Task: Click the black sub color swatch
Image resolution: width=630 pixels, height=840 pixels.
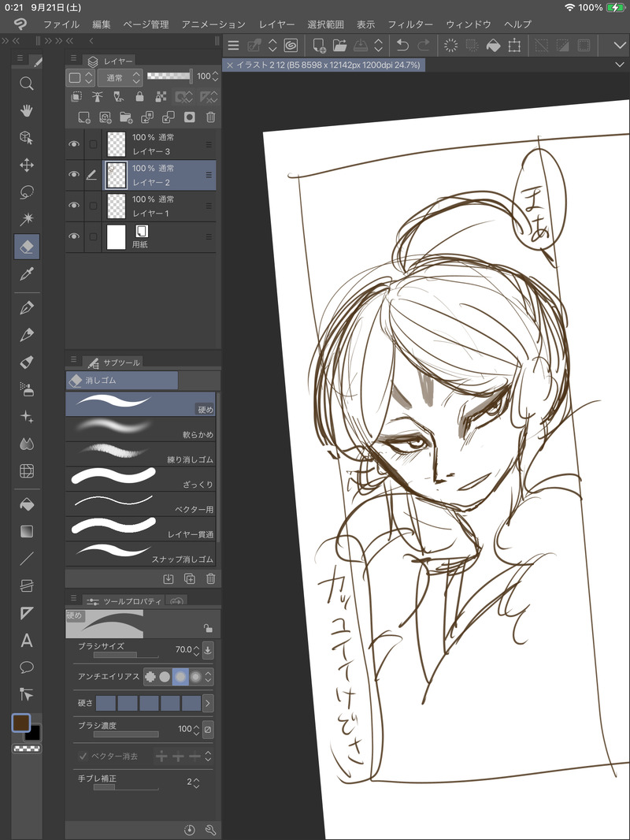Action: tap(34, 733)
